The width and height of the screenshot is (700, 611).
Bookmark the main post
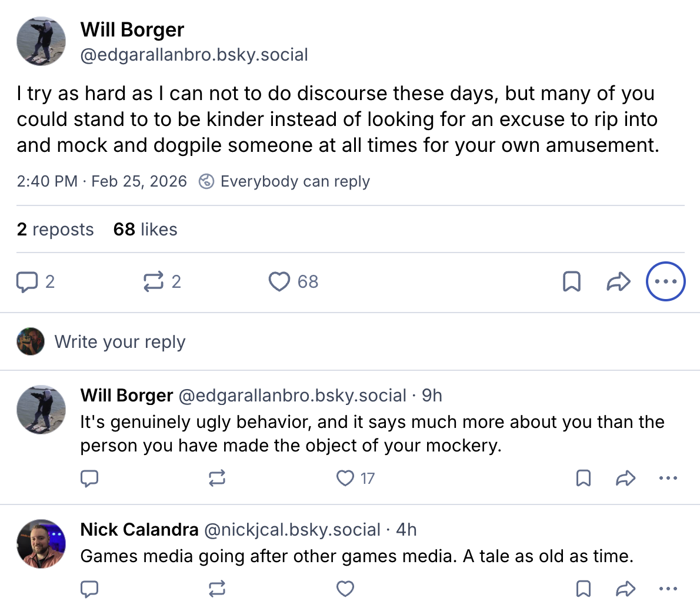[572, 282]
